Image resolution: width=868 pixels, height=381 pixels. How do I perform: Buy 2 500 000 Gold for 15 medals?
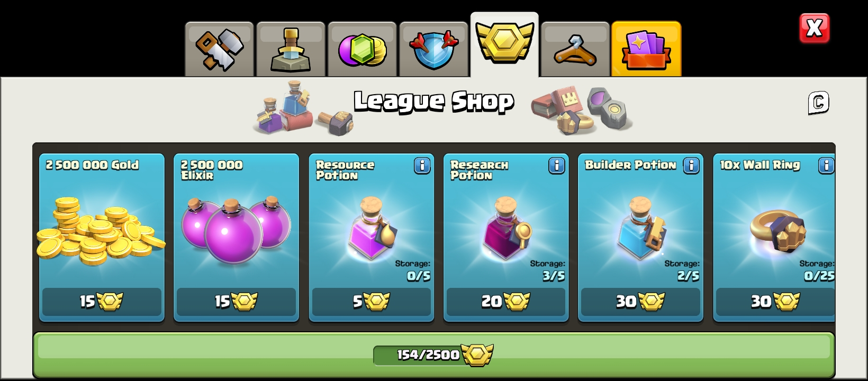pyautogui.click(x=102, y=302)
